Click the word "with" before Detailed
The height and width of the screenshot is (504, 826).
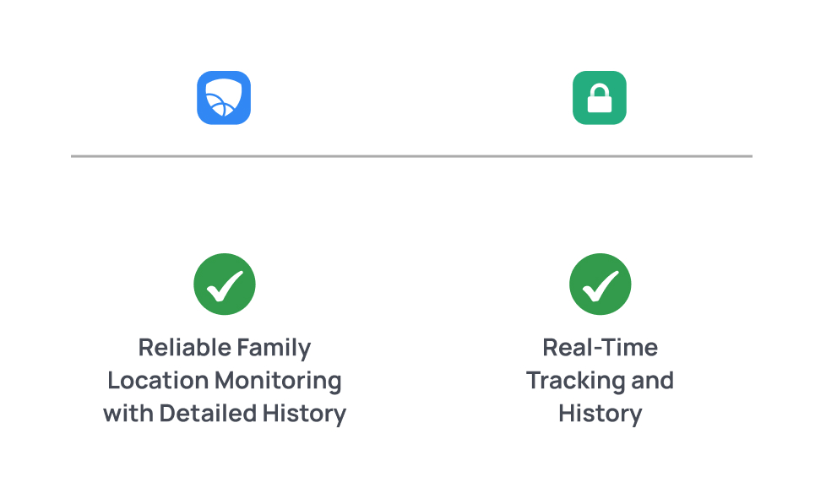point(128,414)
